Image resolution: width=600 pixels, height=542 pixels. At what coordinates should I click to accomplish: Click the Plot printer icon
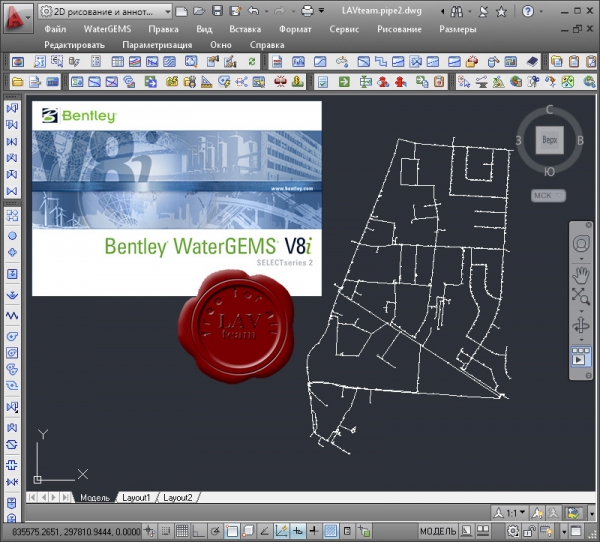[307, 11]
